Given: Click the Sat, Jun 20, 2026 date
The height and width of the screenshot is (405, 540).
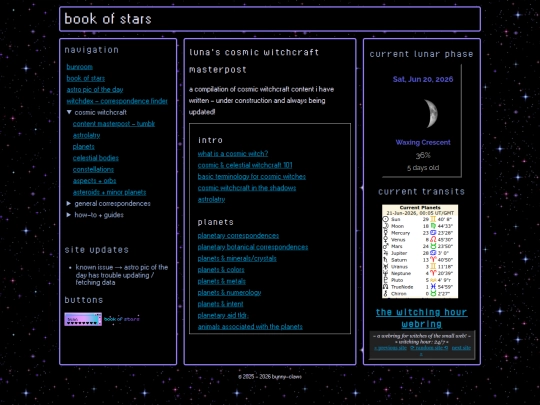Looking at the screenshot, I should [x=423, y=79].
